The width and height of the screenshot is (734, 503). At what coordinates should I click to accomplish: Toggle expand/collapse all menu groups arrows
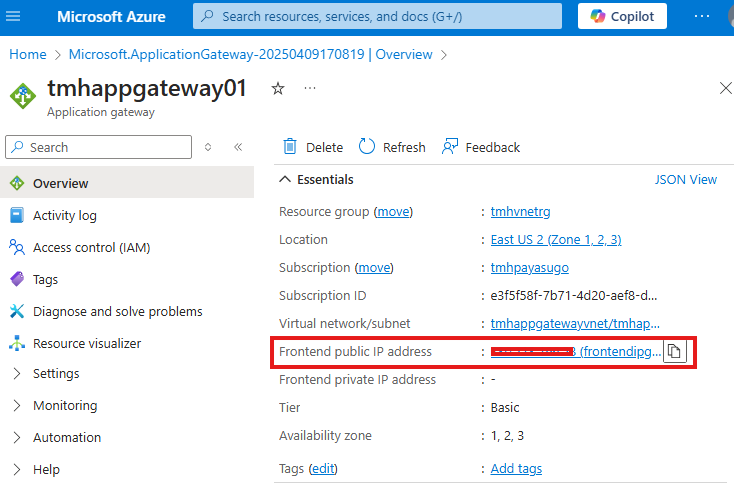pyautogui.click(x=208, y=147)
